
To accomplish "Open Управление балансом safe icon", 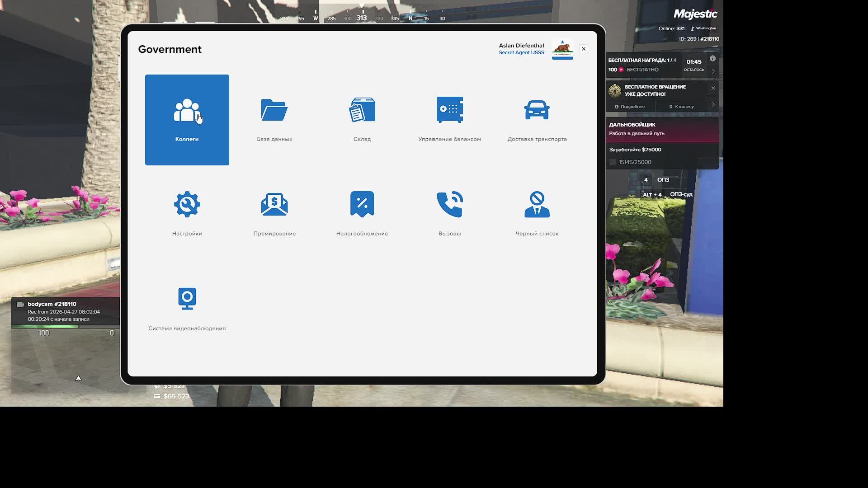I will coord(449,110).
